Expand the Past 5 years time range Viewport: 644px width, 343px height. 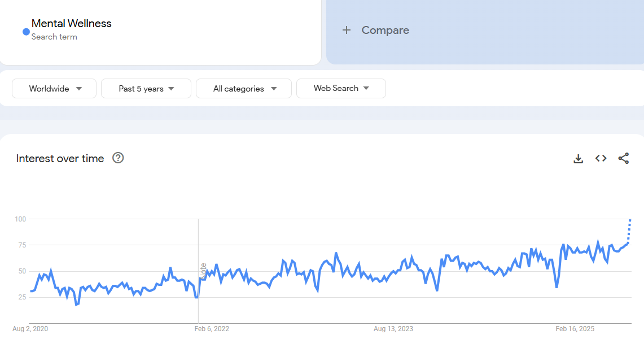146,89
